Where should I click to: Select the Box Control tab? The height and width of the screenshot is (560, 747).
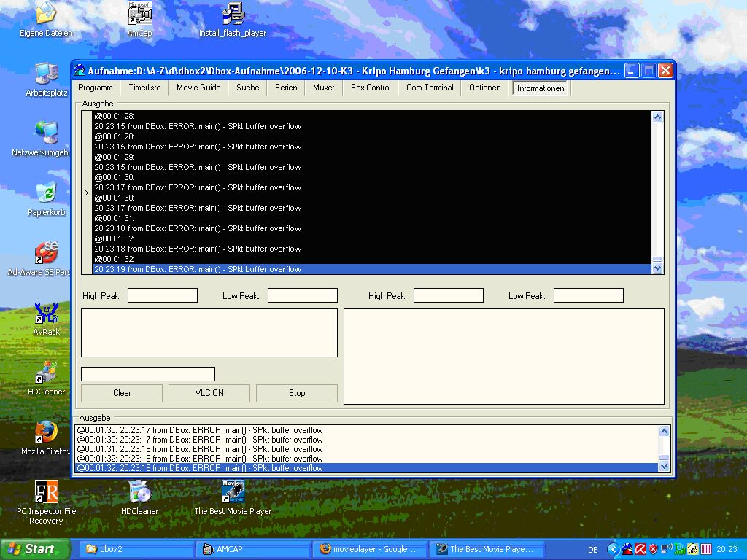pyautogui.click(x=371, y=87)
